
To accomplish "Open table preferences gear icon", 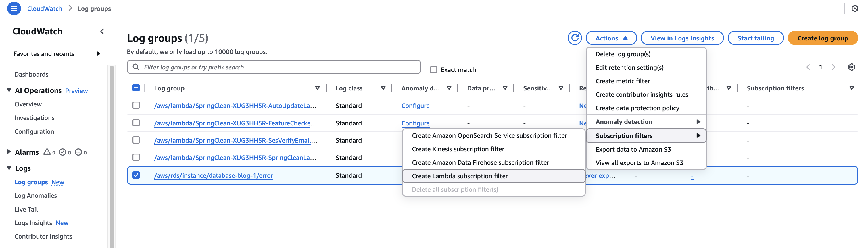I will tap(852, 67).
